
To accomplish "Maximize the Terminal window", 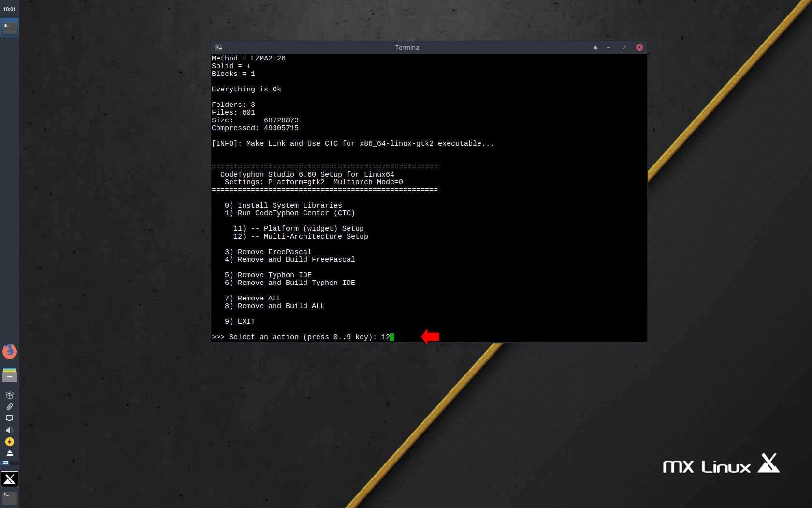I will click(624, 47).
